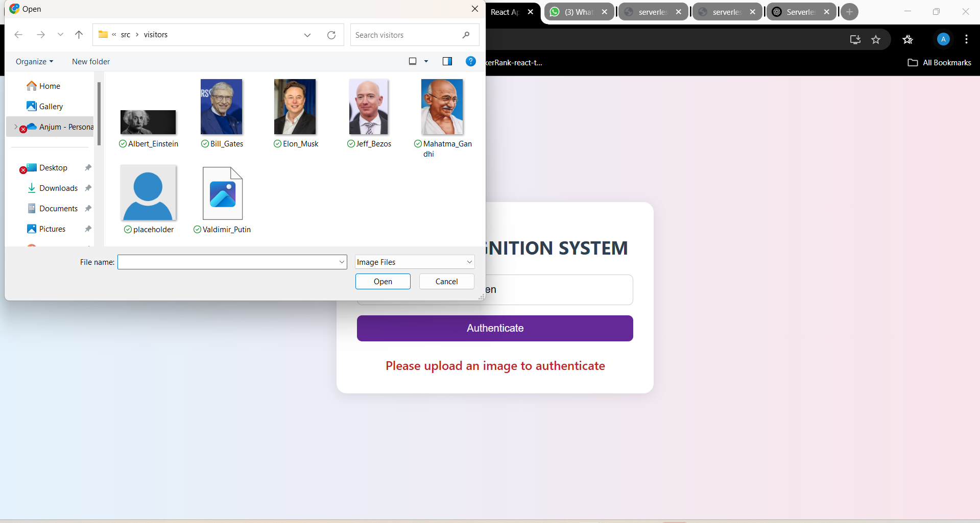Viewport: 980px width, 523px height.
Task: Click the File name input box
Action: [x=227, y=262]
